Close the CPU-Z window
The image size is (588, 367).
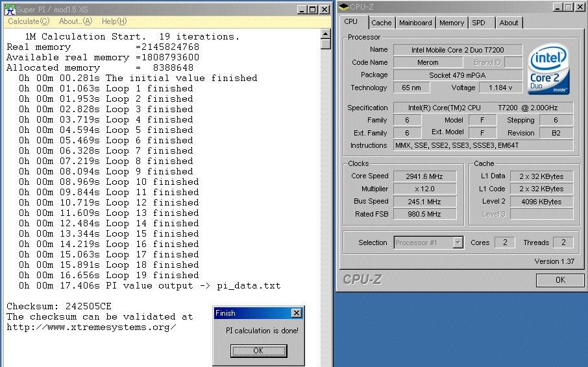pos(580,6)
